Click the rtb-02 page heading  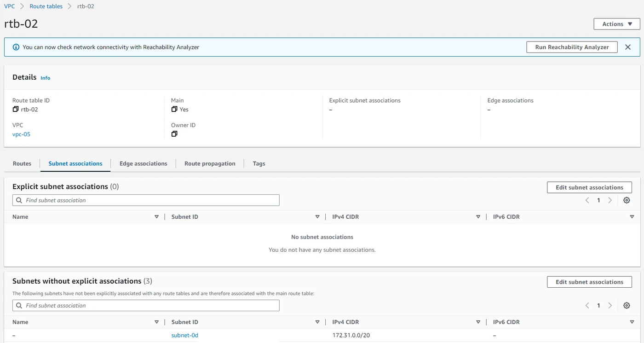(x=21, y=24)
